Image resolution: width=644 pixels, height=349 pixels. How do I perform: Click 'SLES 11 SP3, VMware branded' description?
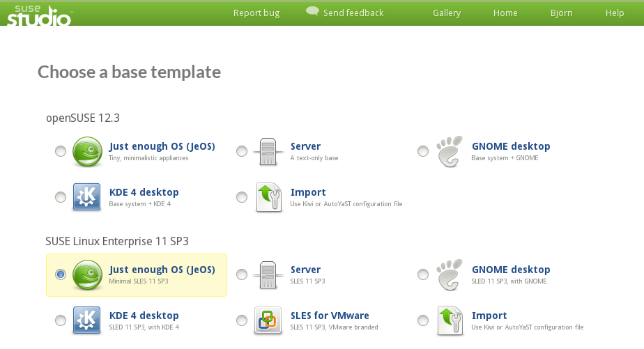[335, 327]
